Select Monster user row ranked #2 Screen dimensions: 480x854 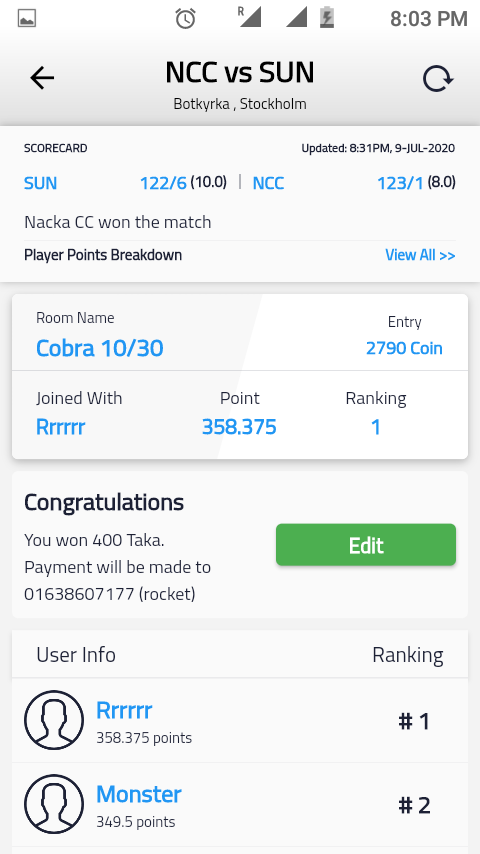point(240,804)
